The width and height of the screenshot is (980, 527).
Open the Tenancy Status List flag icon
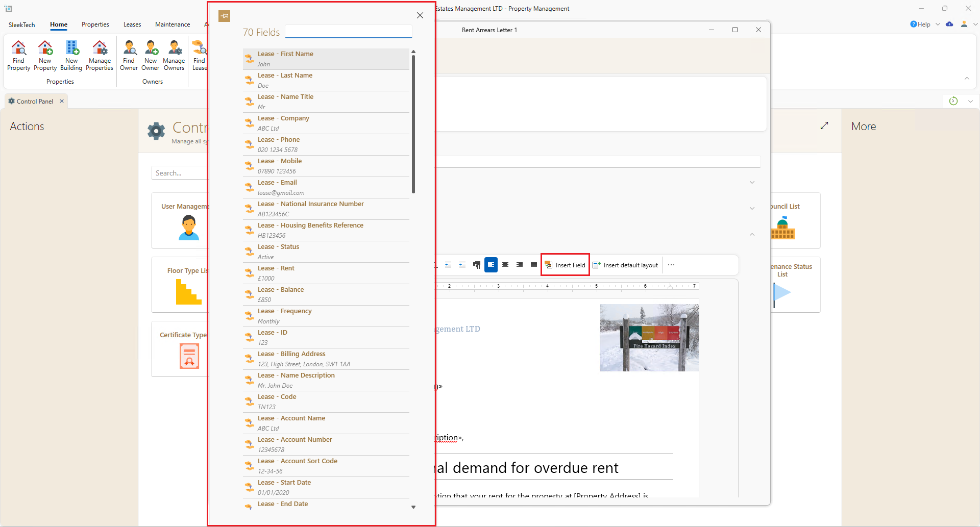point(782,295)
